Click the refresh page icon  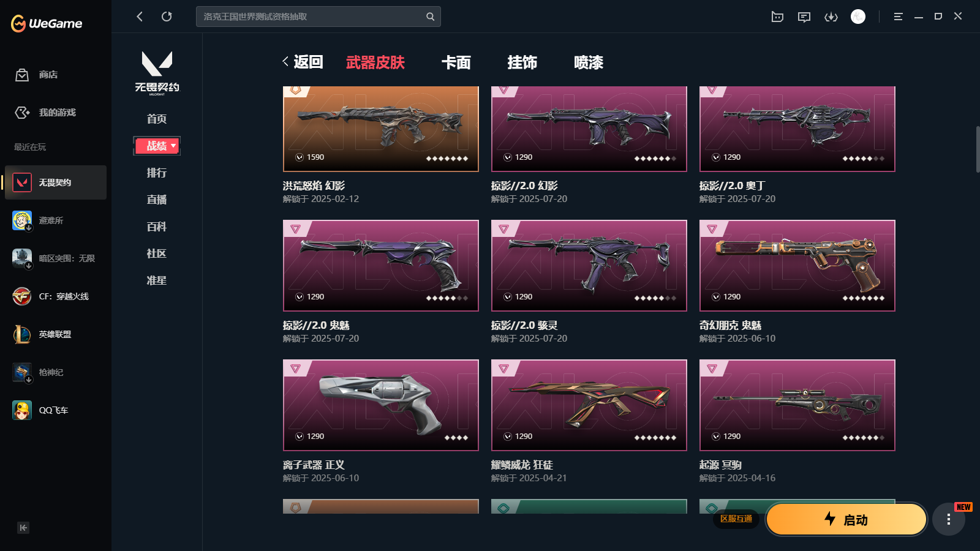tap(167, 17)
